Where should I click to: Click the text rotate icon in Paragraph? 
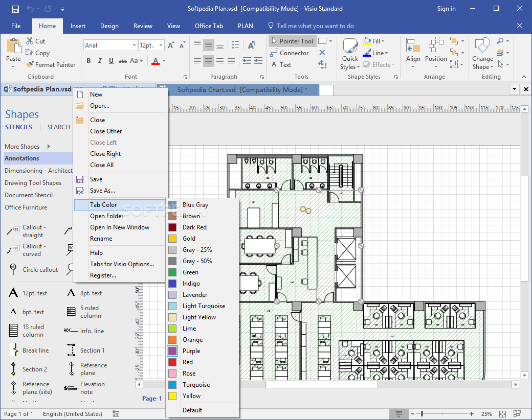[x=251, y=45]
